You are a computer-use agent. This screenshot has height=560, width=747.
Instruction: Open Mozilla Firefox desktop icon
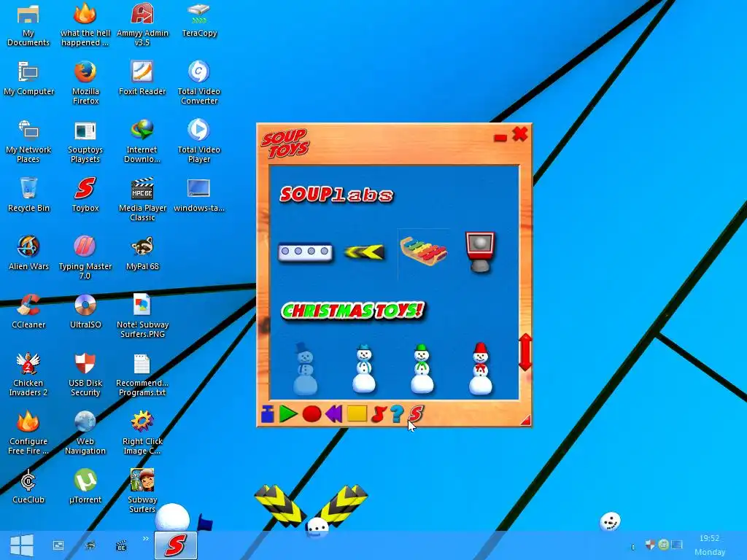pos(85,82)
